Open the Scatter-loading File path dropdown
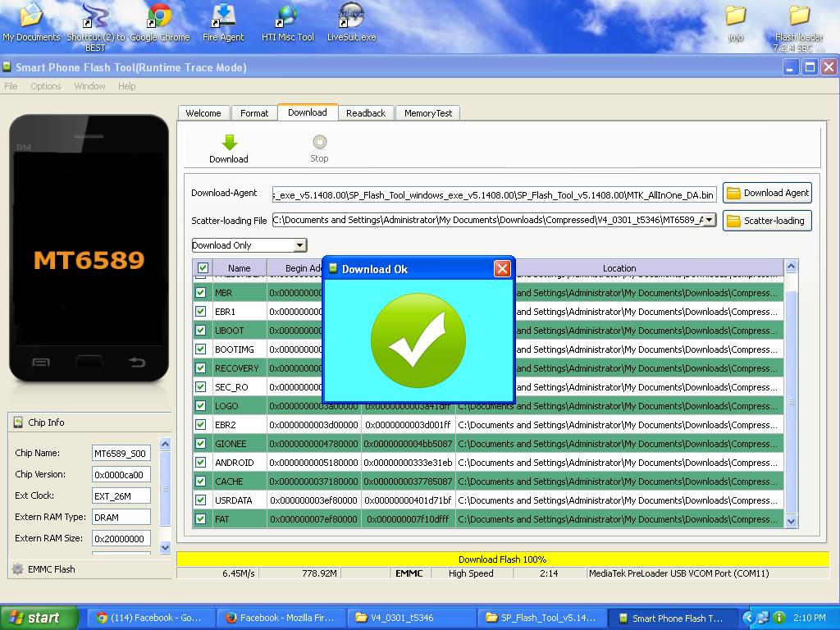This screenshot has width=840, height=630. pos(710,220)
